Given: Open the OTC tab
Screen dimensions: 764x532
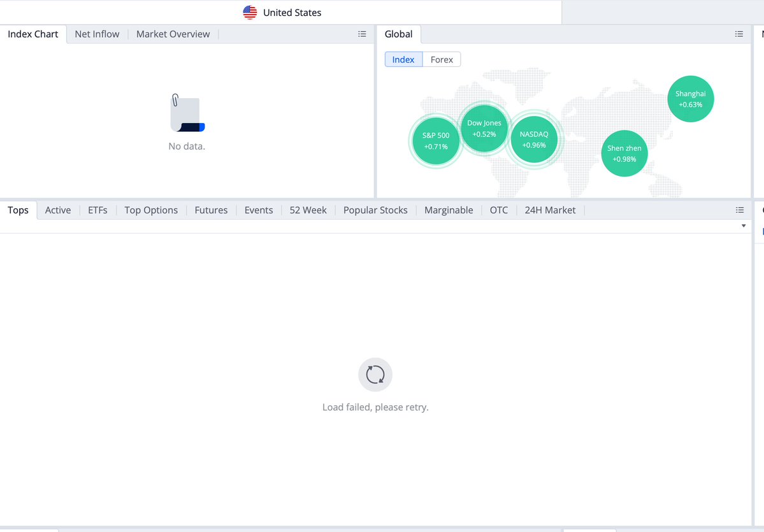Looking at the screenshot, I should pyautogui.click(x=499, y=210).
